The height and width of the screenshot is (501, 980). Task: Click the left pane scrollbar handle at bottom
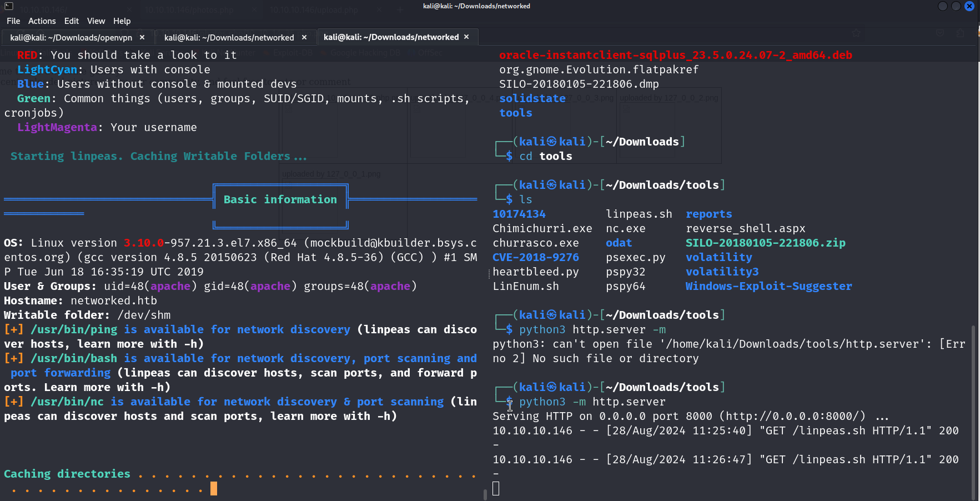tap(485, 494)
